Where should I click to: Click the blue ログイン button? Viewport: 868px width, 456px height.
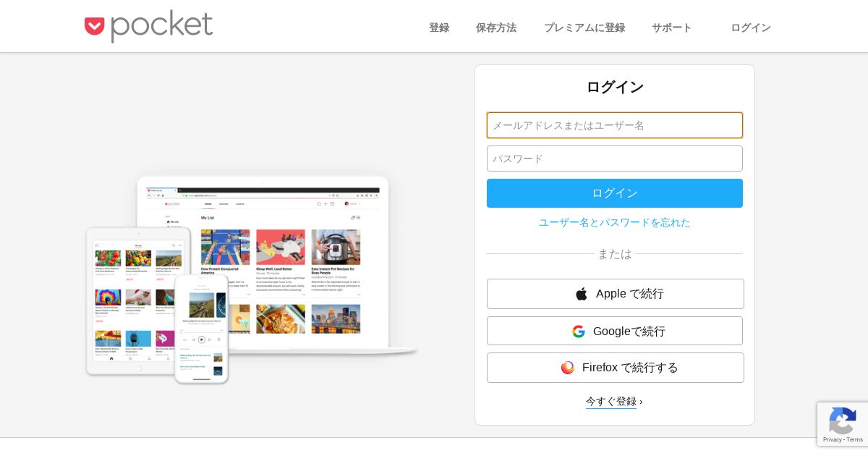pyautogui.click(x=615, y=193)
